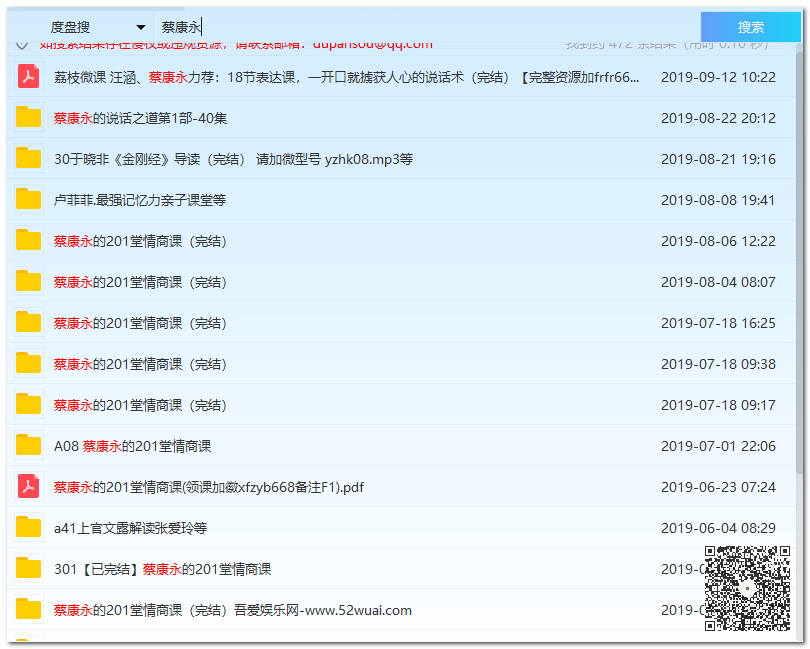The width and height of the screenshot is (810, 649).
Task: Click folder icon for 30于晓非《金刚经》导读
Action: tap(28, 158)
